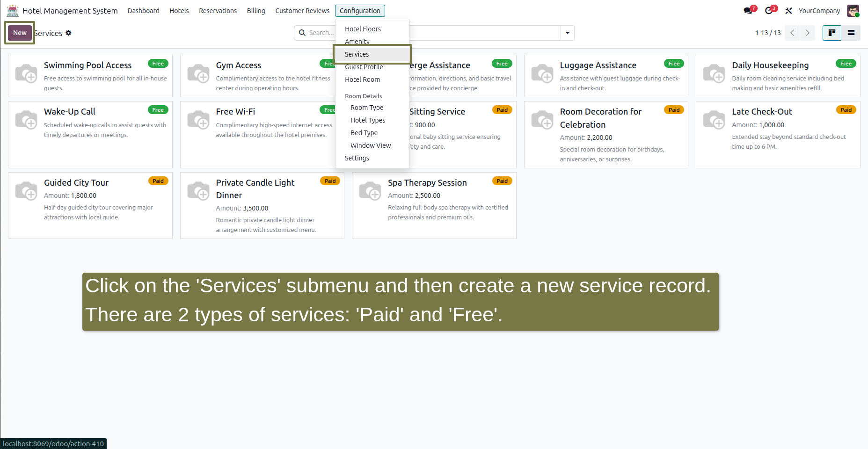This screenshot has height=449, width=868.
Task: Open the Hotels menu
Action: 179,11
